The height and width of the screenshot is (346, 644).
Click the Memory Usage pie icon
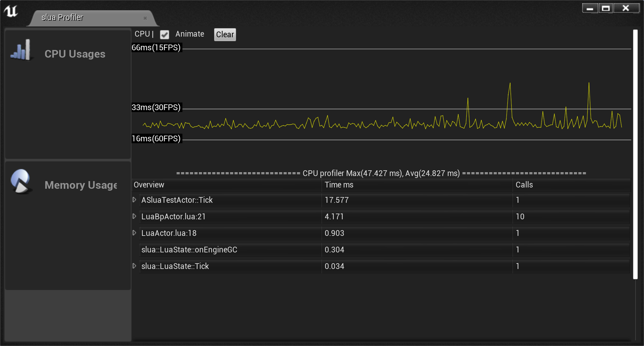[21, 181]
